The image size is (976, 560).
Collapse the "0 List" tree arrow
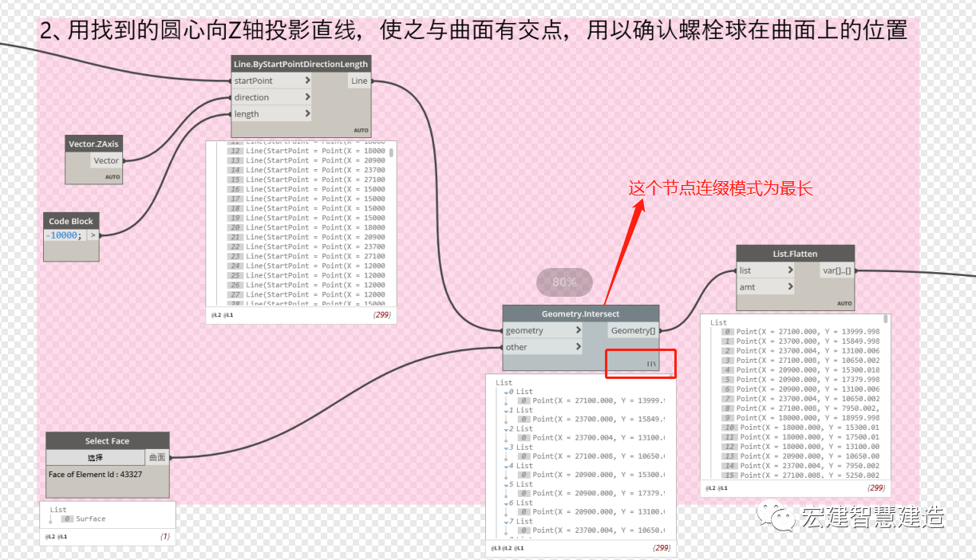pyautogui.click(x=506, y=392)
